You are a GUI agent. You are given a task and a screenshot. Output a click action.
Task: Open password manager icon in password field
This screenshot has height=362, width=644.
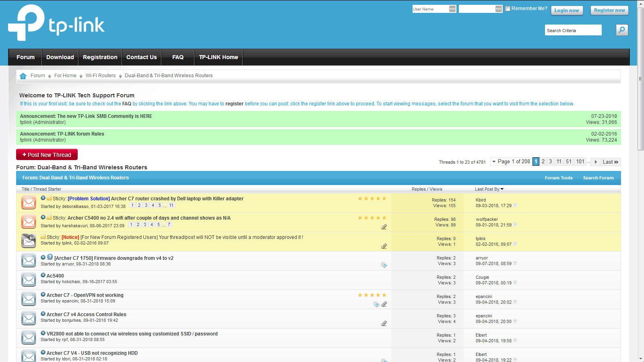click(499, 9)
